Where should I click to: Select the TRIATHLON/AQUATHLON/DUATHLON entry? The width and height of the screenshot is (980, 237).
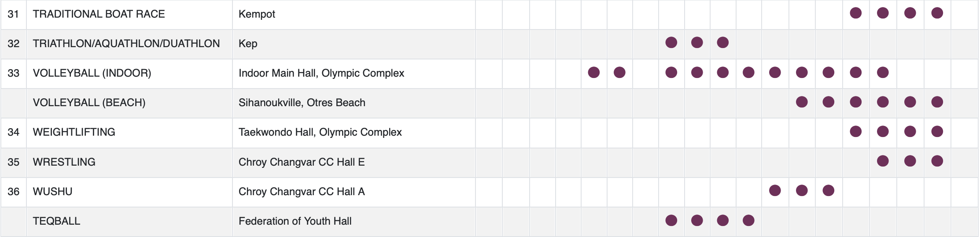click(126, 44)
